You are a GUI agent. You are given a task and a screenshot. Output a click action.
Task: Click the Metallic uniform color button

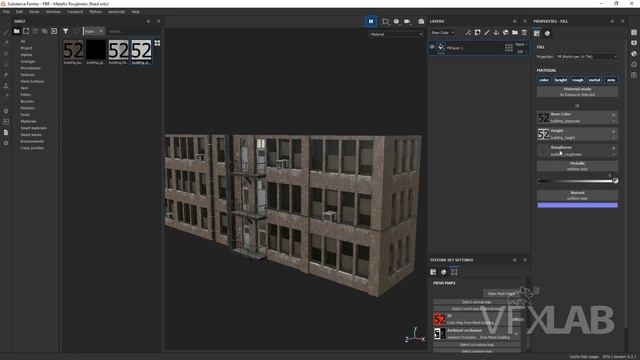click(577, 166)
